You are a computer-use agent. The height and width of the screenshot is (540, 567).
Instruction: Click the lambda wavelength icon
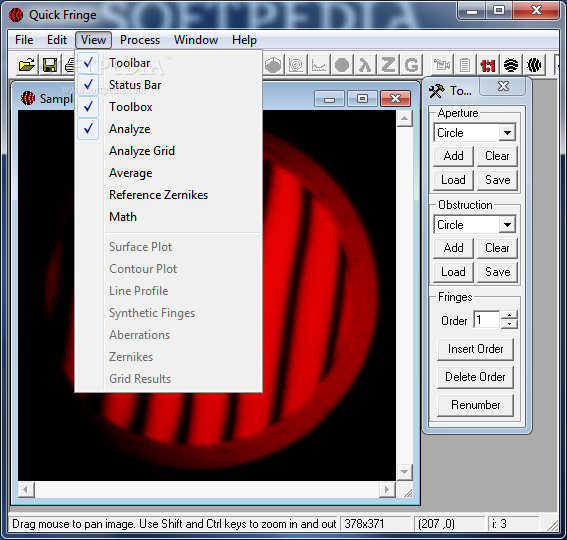(x=365, y=65)
